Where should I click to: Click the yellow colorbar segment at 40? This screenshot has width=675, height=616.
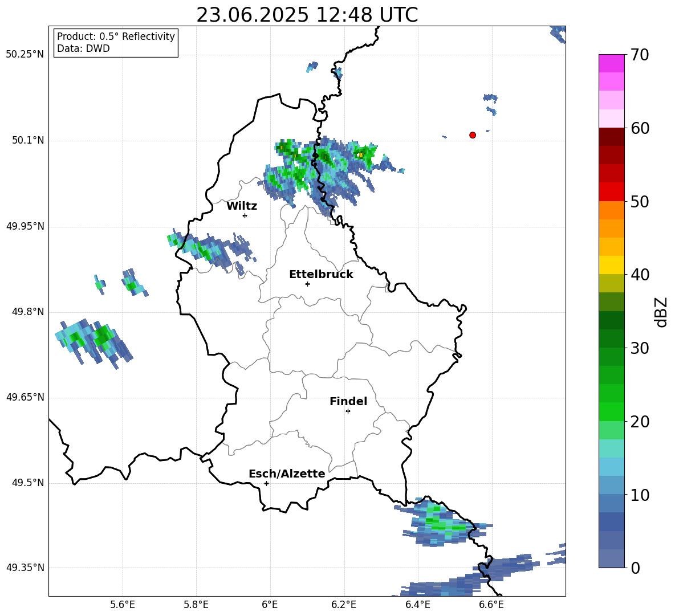coord(611,265)
